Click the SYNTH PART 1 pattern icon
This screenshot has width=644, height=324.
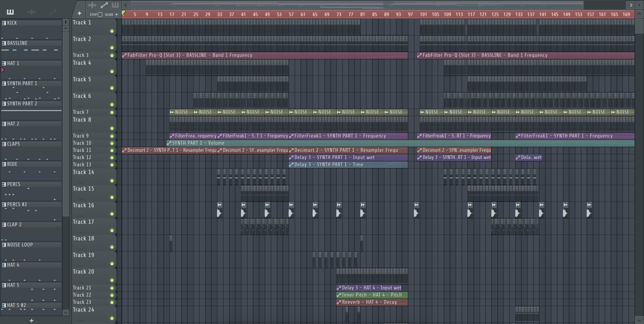[x=4, y=83]
